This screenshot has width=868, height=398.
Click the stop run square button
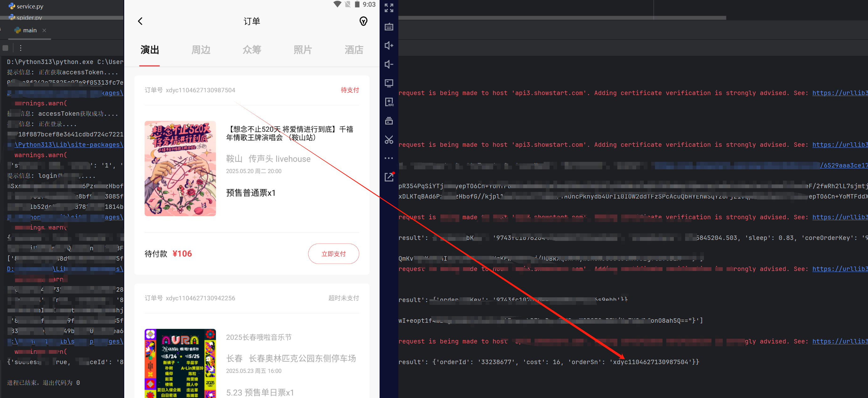click(x=5, y=48)
